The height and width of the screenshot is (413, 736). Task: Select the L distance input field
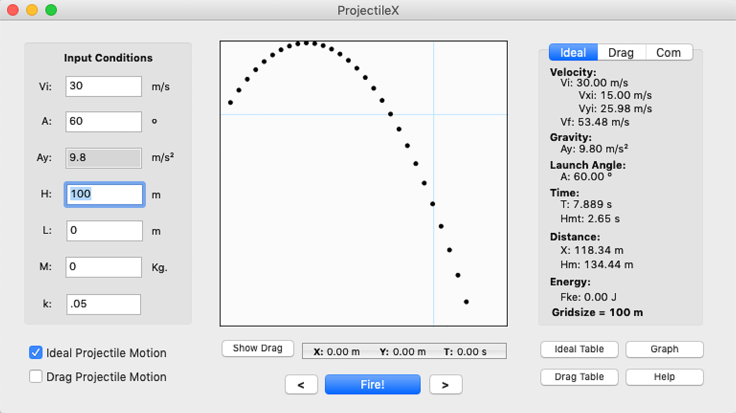click(x=104, y=231)
